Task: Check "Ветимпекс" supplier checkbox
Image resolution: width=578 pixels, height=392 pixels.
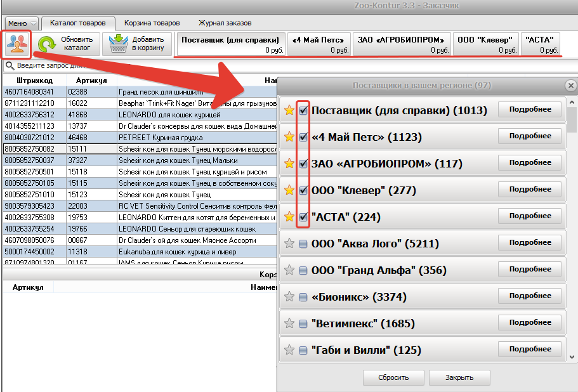Action: (303, 323)
